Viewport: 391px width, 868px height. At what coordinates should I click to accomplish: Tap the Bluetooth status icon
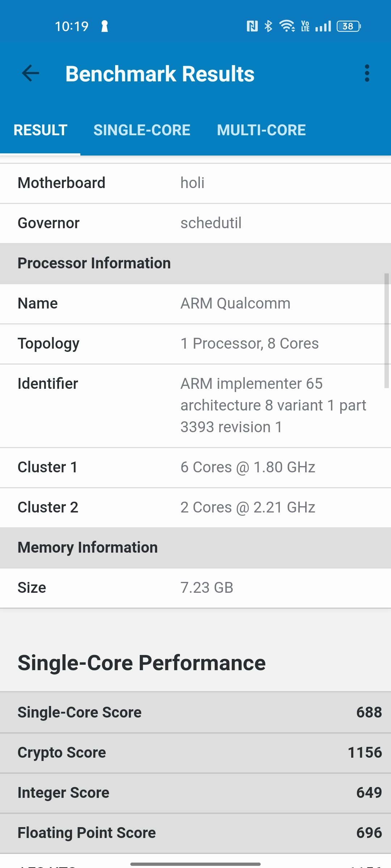(x=268, y=26)
